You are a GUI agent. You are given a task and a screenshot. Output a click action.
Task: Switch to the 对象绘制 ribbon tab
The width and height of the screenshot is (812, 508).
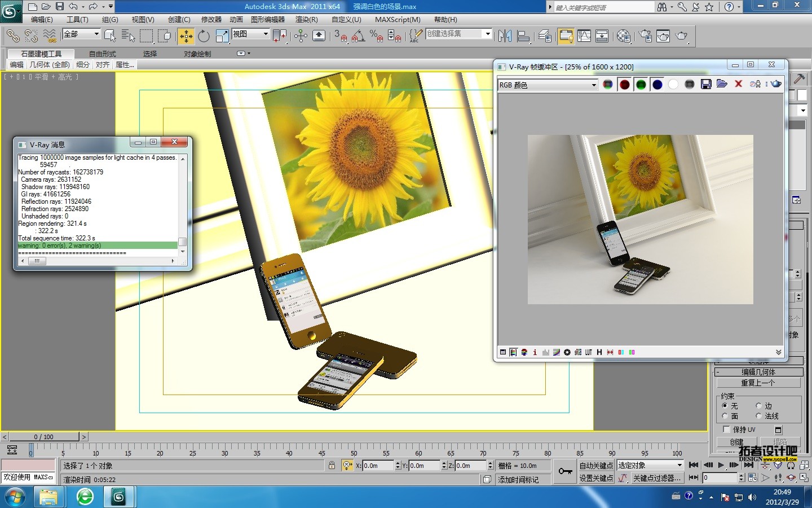click(197, 54)
